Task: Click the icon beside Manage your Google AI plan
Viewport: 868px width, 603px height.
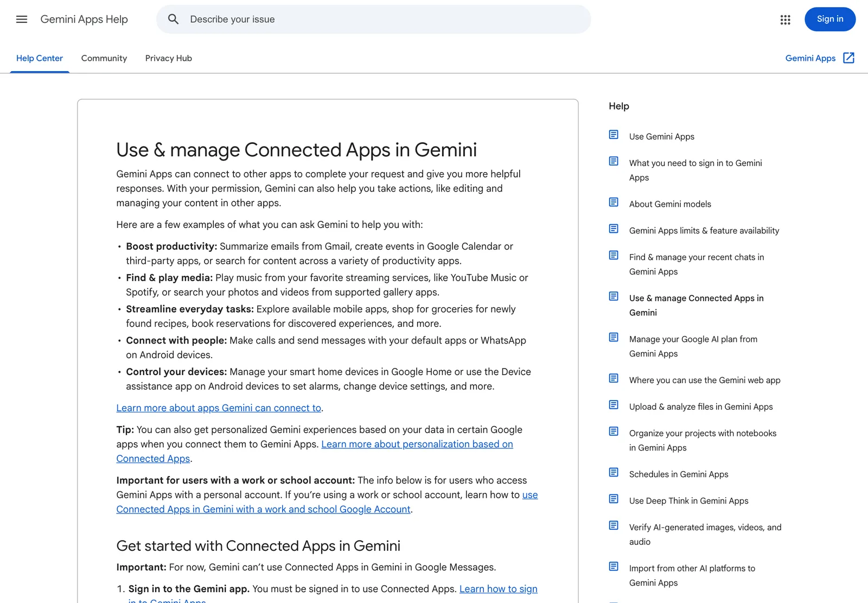Action: coord(614,337)
